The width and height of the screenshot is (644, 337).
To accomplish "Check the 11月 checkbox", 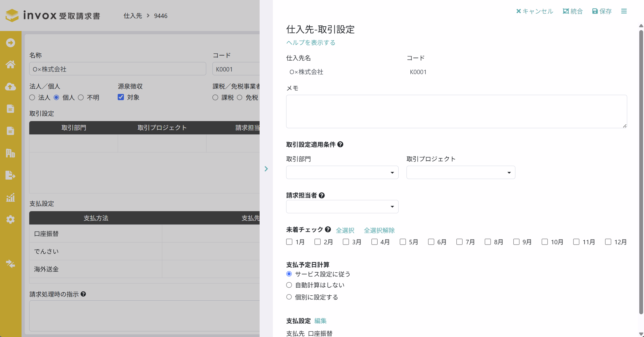I will (x=576, y=242).
